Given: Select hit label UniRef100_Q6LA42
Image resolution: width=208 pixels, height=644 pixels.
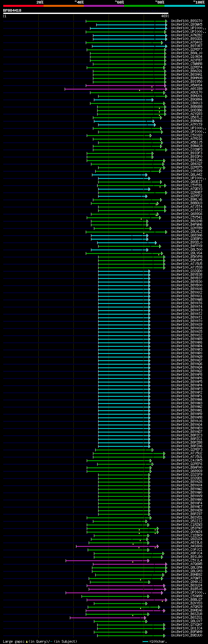Looking at the screenshot, I should coord(187,175).
